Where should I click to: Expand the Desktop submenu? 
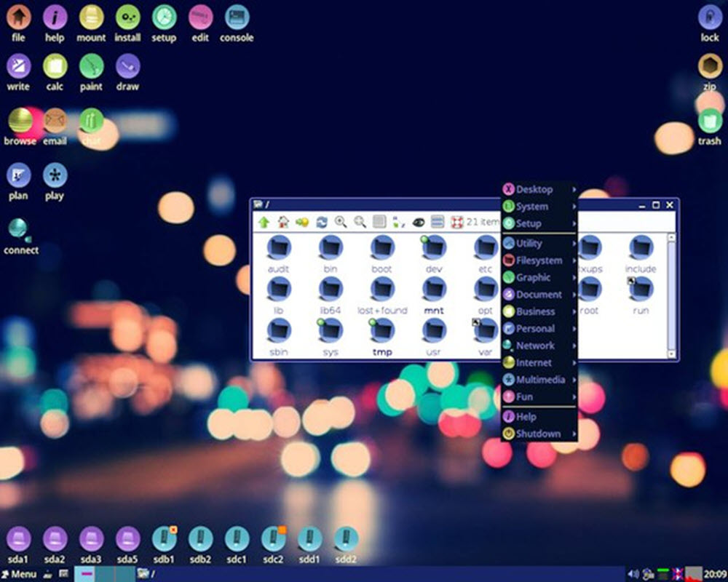(x=534, y=189)
